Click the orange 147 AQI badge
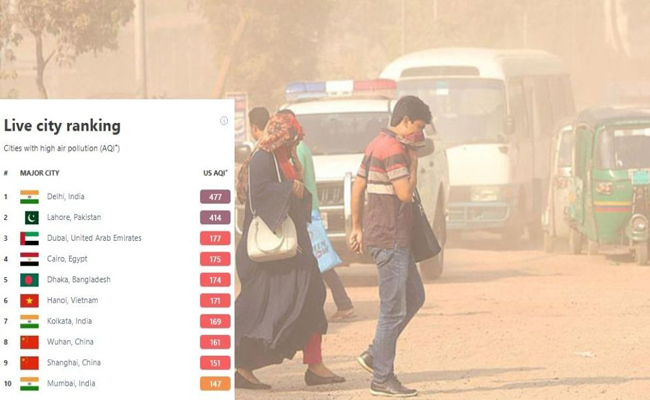This screenshot has width=650, height=400. [215, 383]
